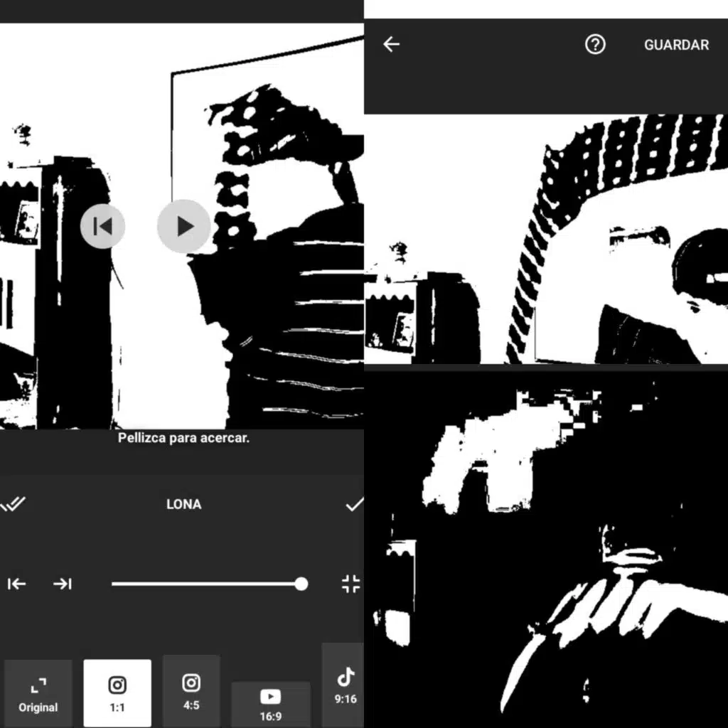The height and width of the screenshot is (728, 728).
Task: Tap the upper-right preview below GUARDAR
Action: coord(546,239)
